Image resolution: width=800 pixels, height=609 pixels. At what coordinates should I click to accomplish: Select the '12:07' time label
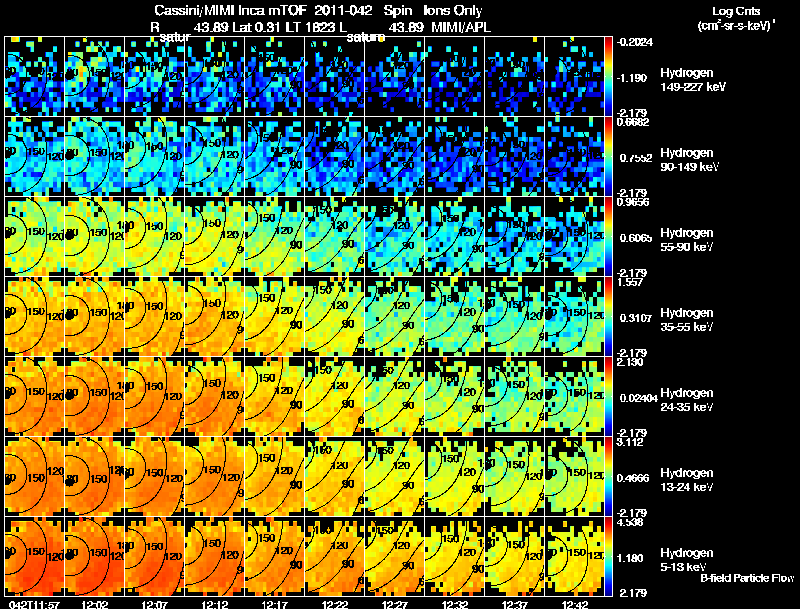coord(155,604)
